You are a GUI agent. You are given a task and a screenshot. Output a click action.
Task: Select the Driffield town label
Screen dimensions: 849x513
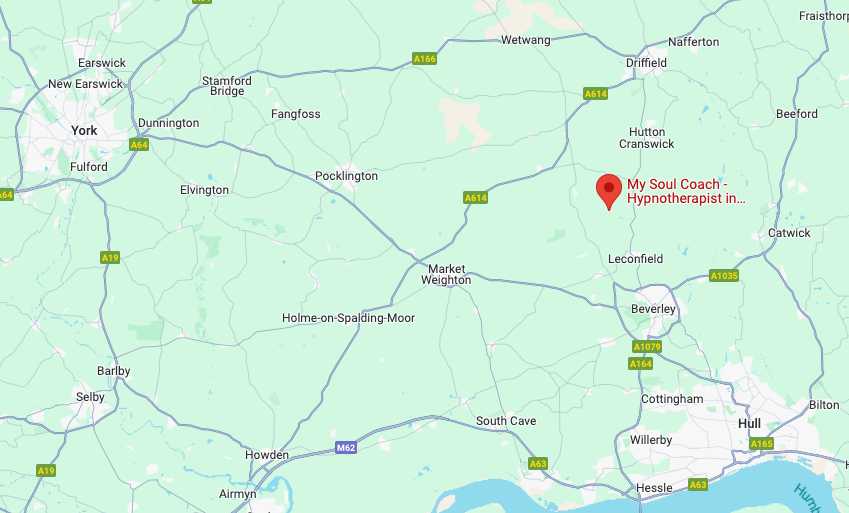[646, 63]
